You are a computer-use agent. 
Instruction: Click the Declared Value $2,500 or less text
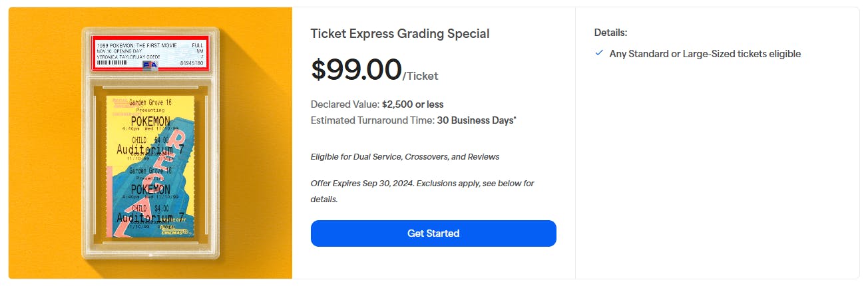click(x=377, y=104)
